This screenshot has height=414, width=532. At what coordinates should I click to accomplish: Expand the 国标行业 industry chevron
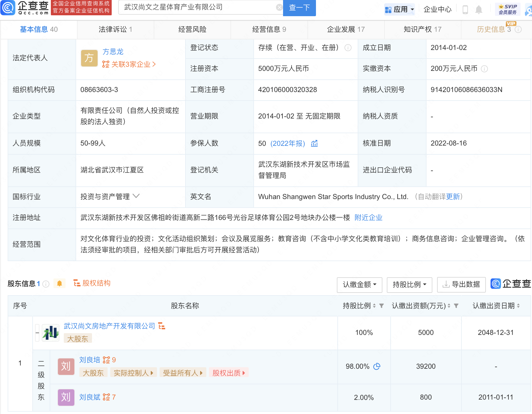coord(136,196)
